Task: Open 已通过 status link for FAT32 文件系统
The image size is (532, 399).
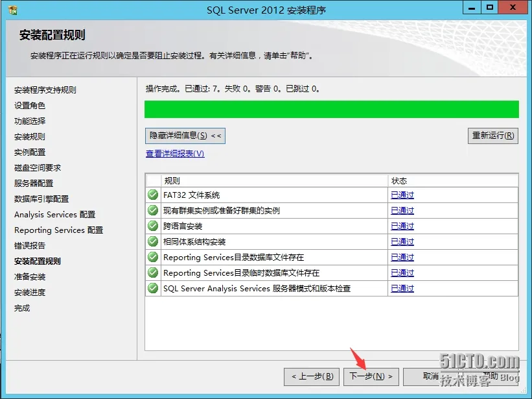Action: 402,195
